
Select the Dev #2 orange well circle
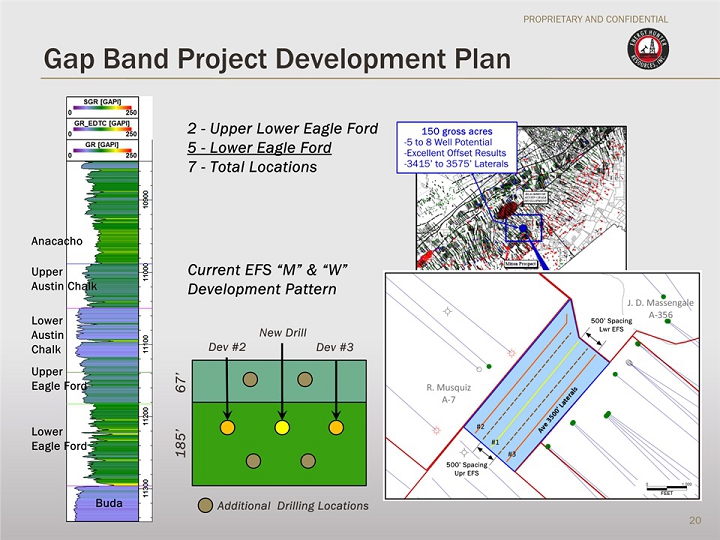click(228, 427)
